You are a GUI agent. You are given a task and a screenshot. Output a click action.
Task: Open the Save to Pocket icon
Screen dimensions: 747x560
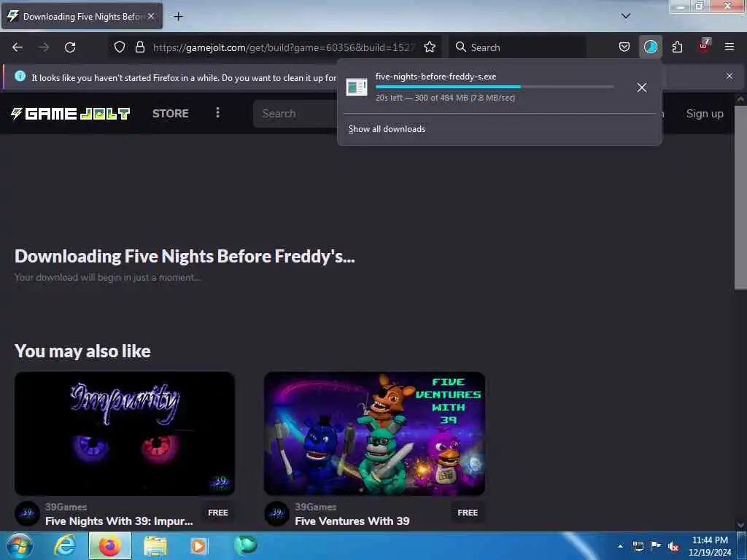[x=624, y=47]
